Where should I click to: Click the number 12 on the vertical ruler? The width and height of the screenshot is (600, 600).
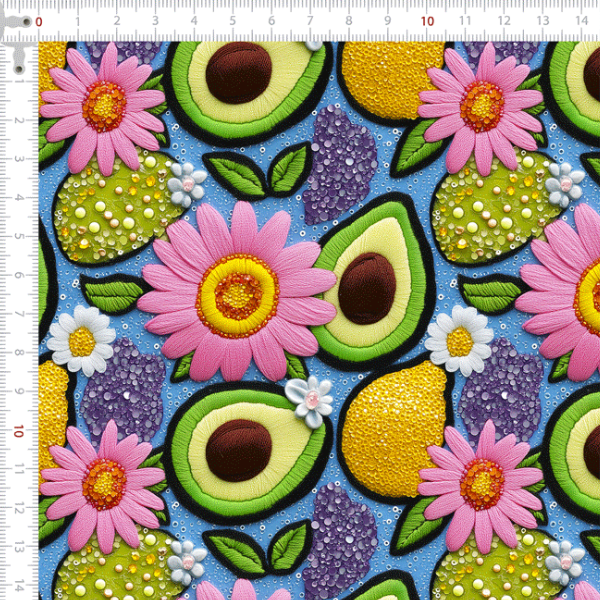(18, 509)
